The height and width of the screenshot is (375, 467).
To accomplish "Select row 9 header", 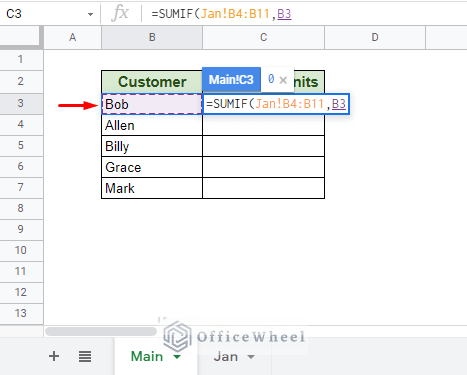I will [x=21, y=230].
